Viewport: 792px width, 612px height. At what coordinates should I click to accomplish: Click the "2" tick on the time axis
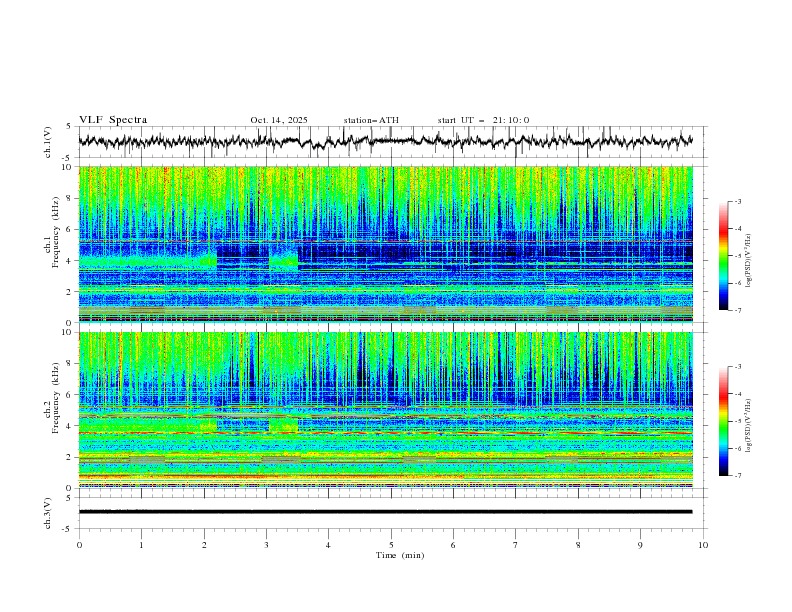point(204,545)
